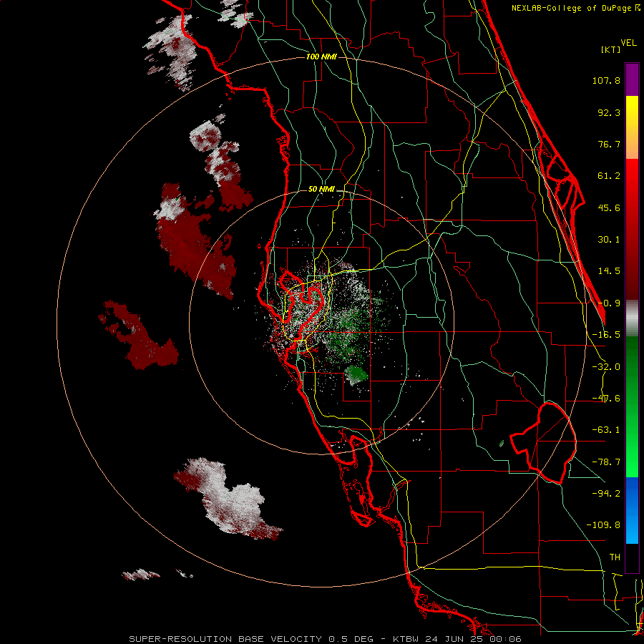Select the 92.3 value on velocity scale

click(x=609, y=112)
